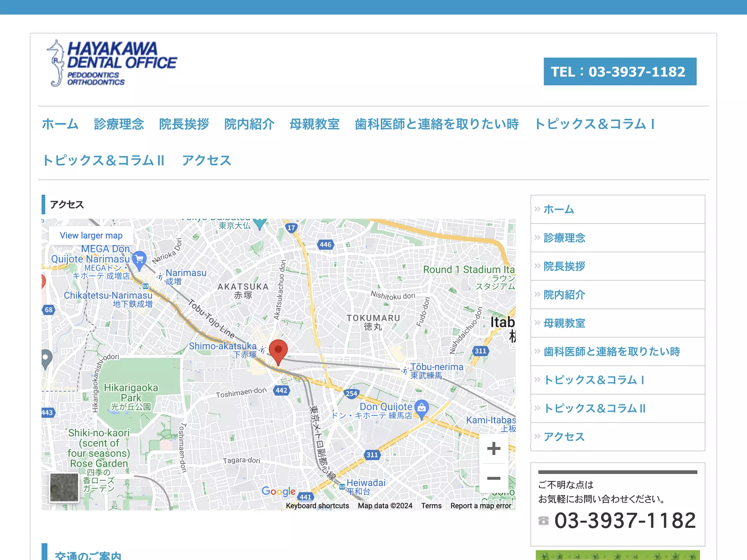Click Narimasu station icon
747x560 pixels.
pyautogui.click(x=160, y=276)
